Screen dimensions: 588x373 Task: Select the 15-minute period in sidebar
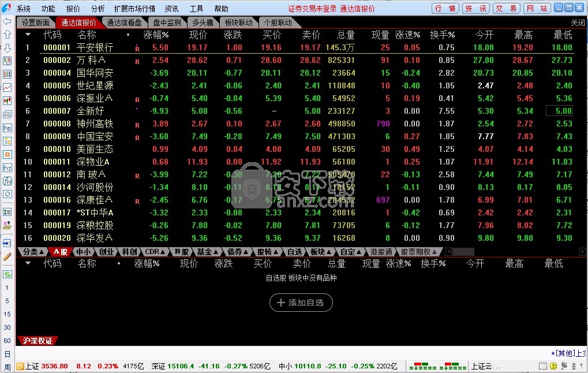[7, 314]
